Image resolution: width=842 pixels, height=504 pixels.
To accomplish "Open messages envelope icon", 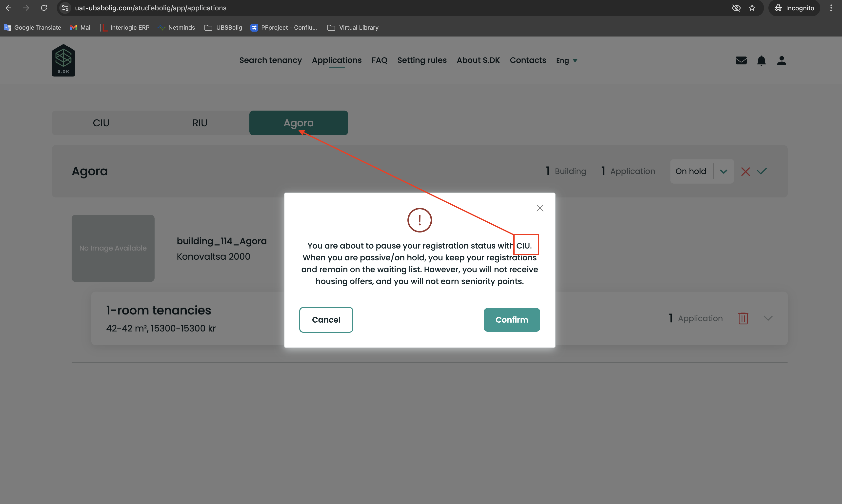I will tap(741, 60).
